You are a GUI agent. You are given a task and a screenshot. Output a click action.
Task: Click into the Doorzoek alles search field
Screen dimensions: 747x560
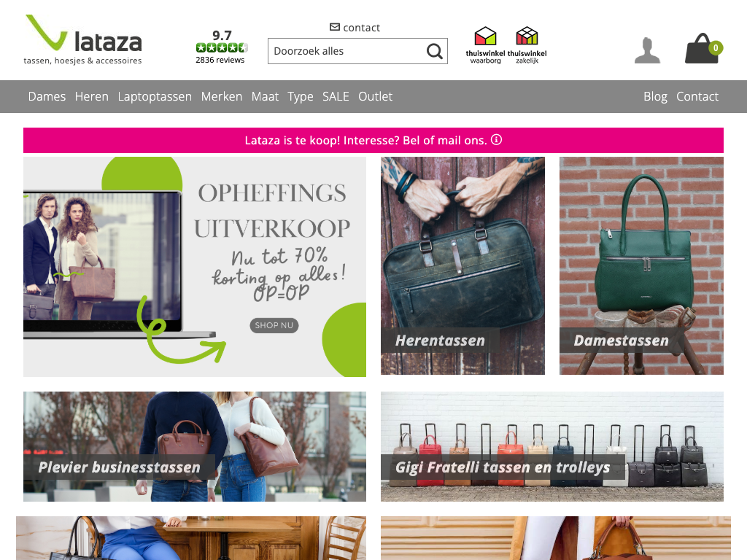click(x=347, y=51)
